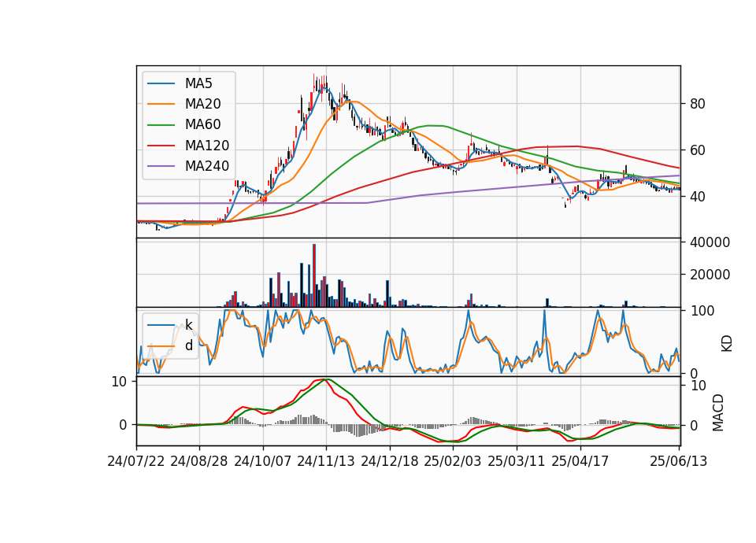756x543 pixels.
Task: Click the price axis value 80
Action: coord(697,104)
